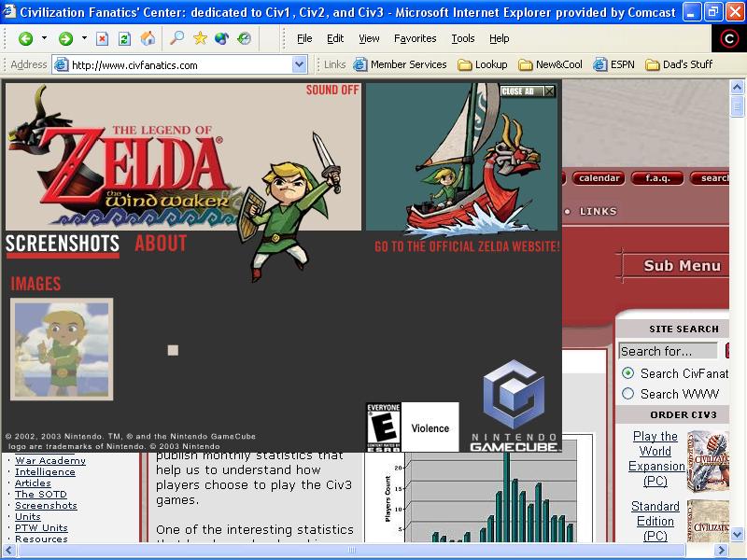
Task: Select the Search CivFanatics radio button
Action: pos(627,373)
